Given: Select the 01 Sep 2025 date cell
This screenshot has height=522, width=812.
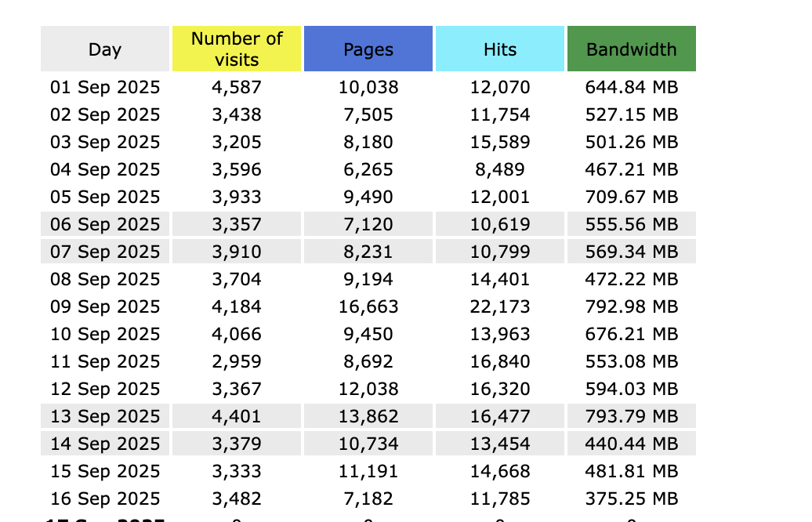Looking at the screenshot, I should [105, 87].
